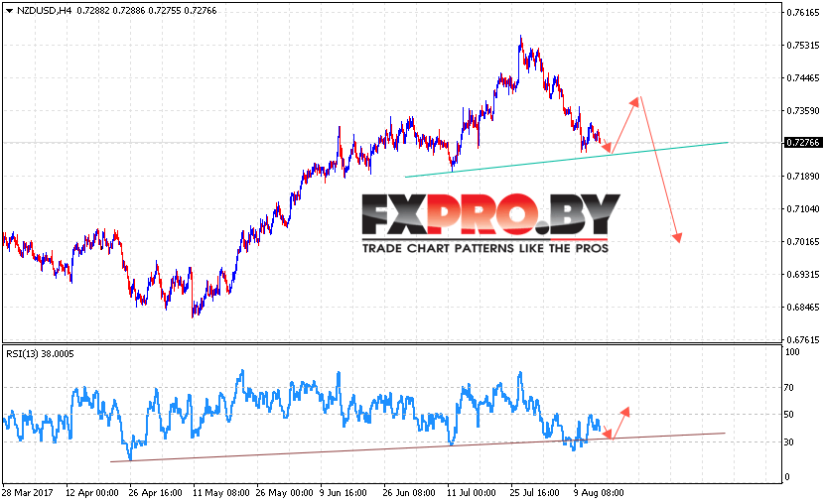Click the 0.71040 price axis label

tap(802, 208)
